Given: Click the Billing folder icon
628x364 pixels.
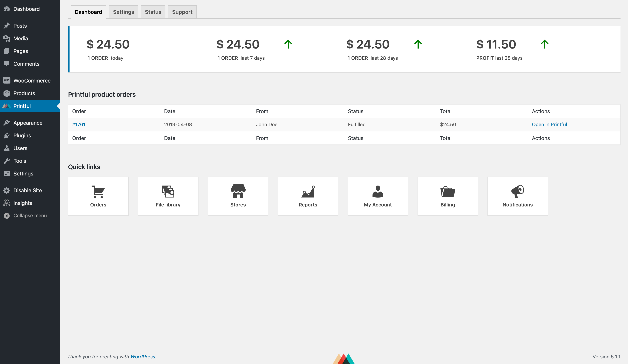Looking at the screenshot, I should point(448,192).
